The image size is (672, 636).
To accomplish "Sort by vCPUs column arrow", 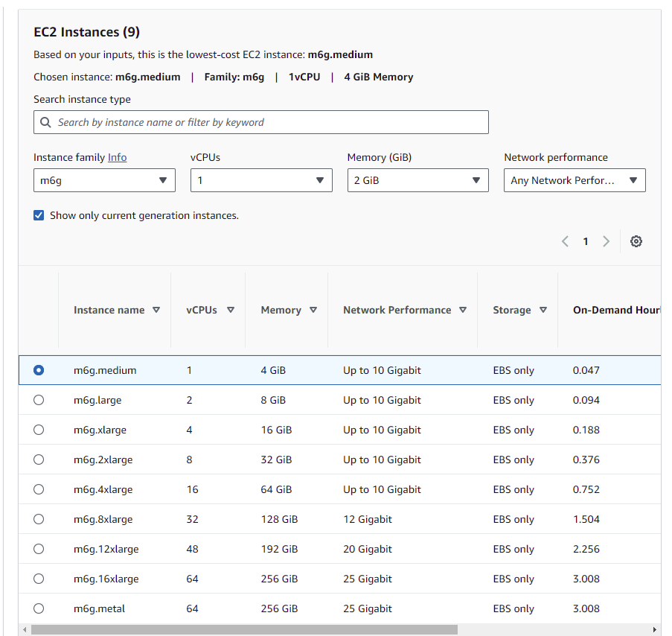I will point(231,311).
